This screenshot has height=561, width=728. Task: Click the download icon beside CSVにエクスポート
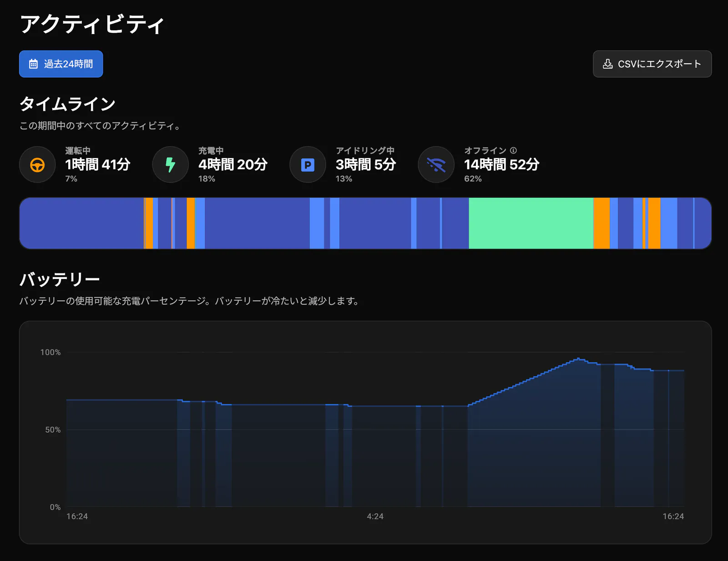(x=607, y=64)
